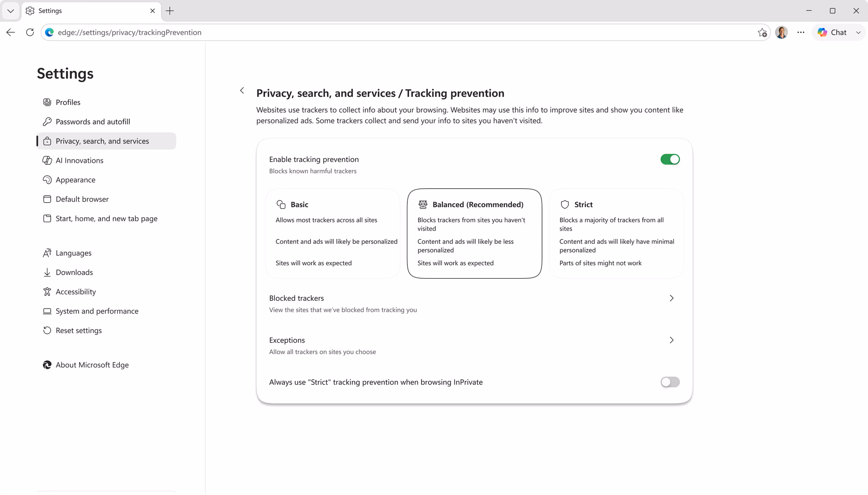Turn off Enable tracking prevention toggle
This screenshot has width=868, height=495.
click(x=670, y=159)
